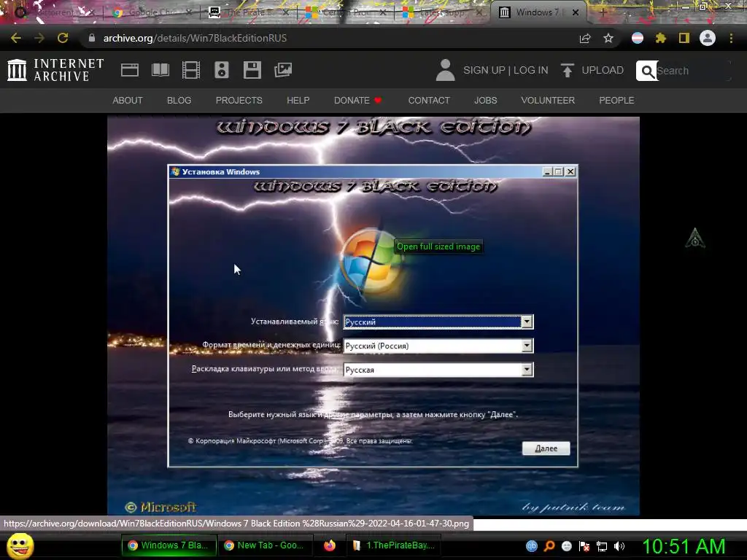Open the Texts book icon

click(160, 70)
